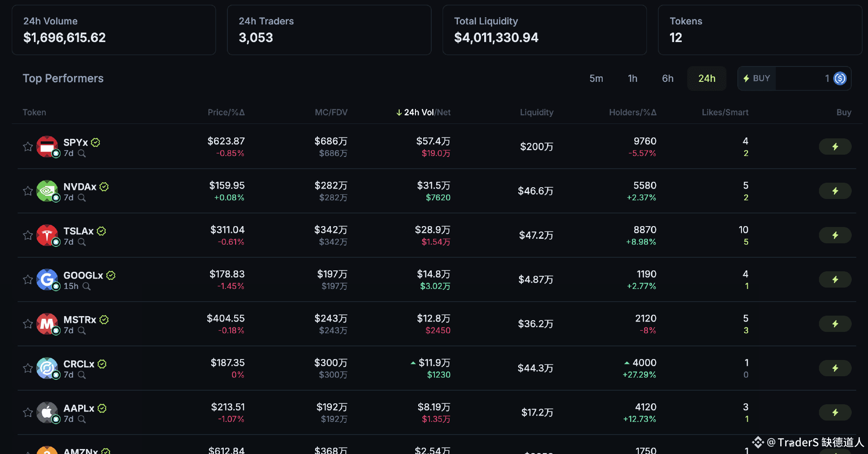Edit the quick buy amount field
This screenshot has width=868, height=454.
pyautogui.click(x=803, y=78)
